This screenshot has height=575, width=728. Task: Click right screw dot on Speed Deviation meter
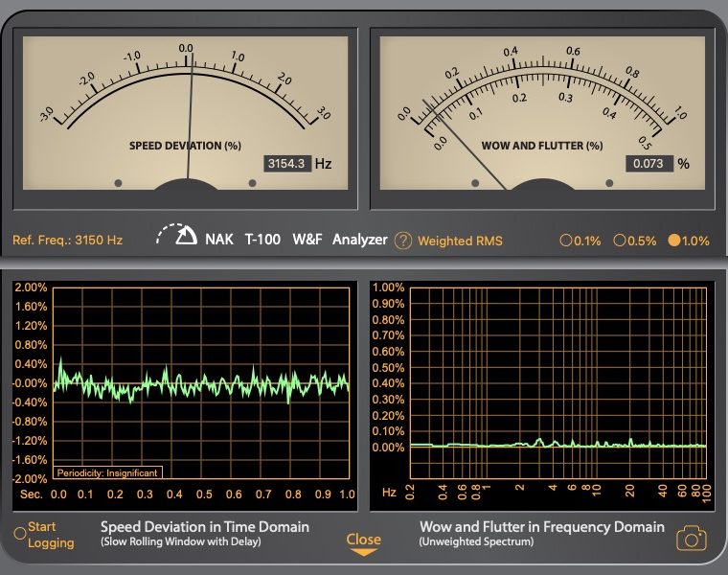click(252, 182)
